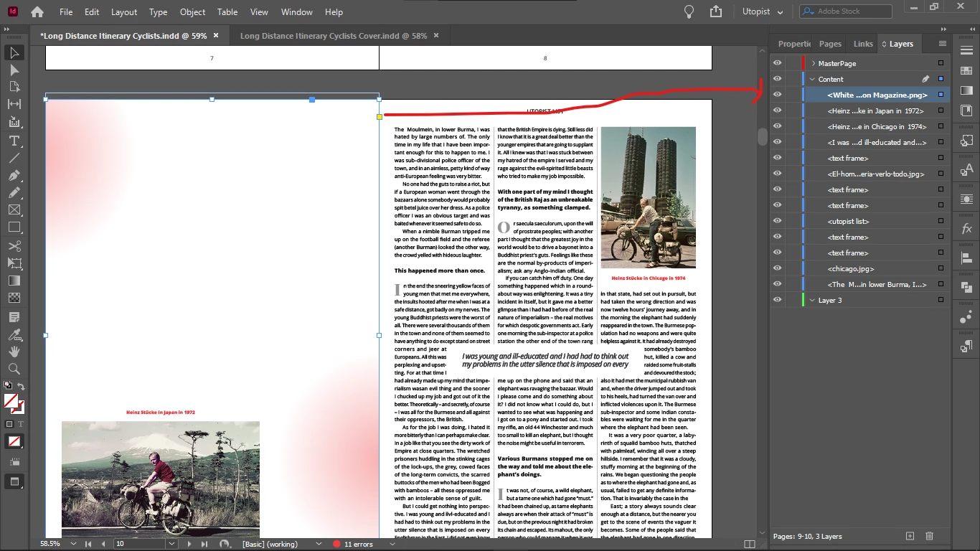Go to the next page

tap(189, 544)
